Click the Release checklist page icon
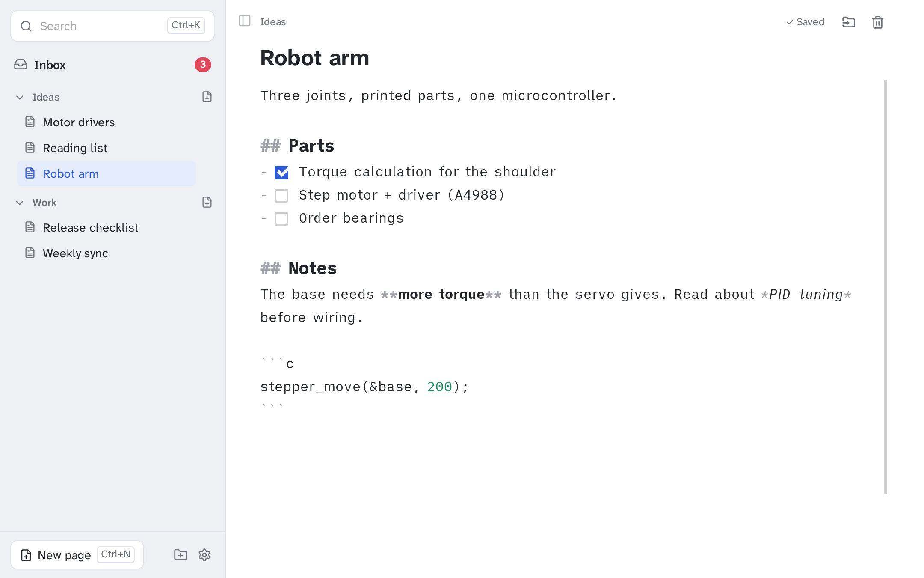This screenshot has width=924, height=578. pyautogui.click(x=30, y=227)
